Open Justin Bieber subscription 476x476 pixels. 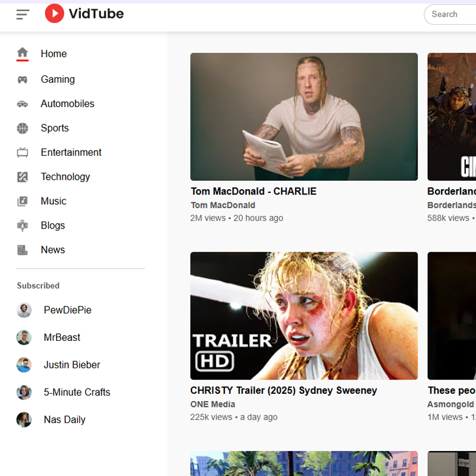[x=24, y=365]
